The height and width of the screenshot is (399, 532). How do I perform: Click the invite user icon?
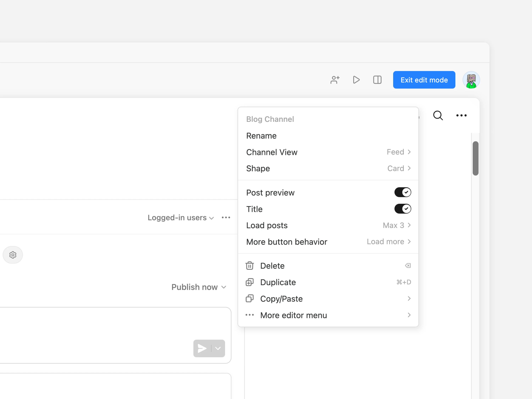335,80
